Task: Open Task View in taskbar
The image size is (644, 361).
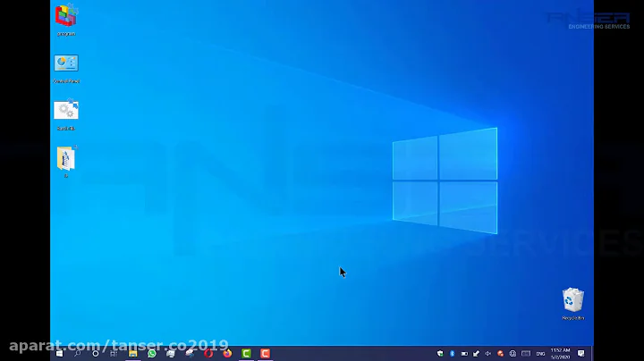Action: (114, 354)
